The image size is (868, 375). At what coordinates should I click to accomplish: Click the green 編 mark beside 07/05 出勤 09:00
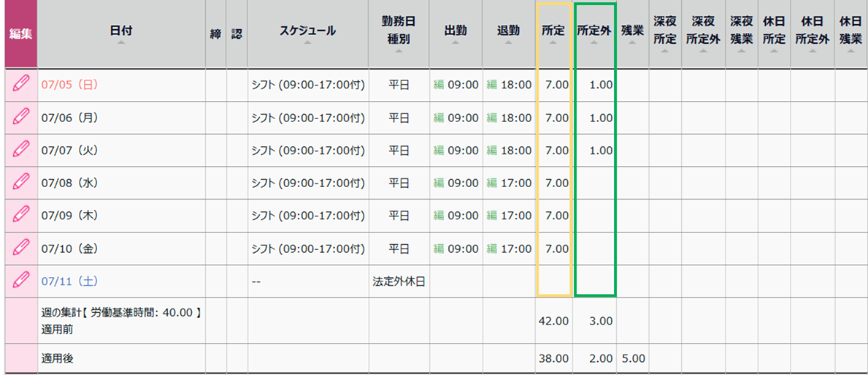click(439, 86)
